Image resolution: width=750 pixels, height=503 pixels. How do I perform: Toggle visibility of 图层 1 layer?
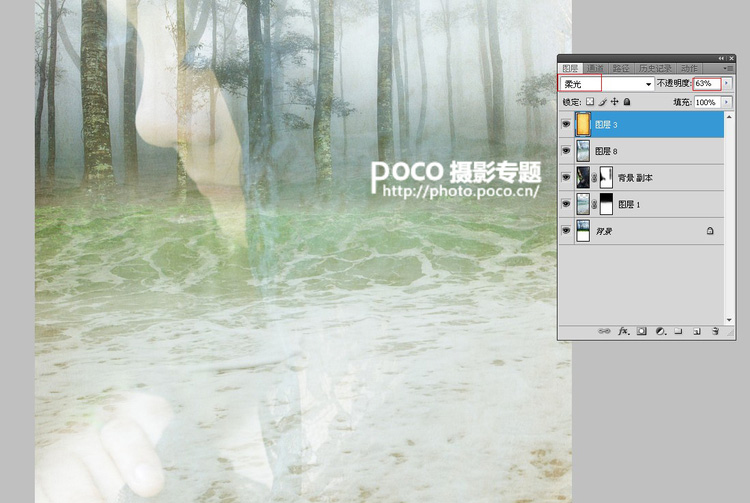566,204
